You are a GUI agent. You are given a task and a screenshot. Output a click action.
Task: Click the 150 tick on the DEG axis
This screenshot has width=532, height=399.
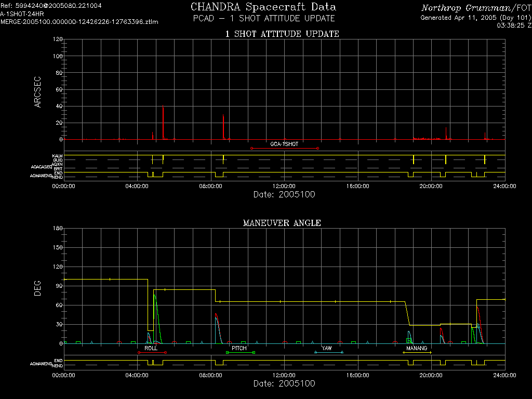pyautogui.click(x=57, y=248)
